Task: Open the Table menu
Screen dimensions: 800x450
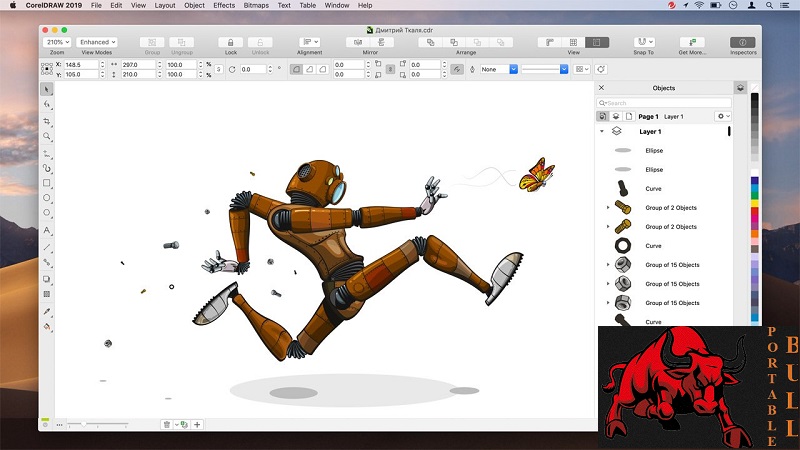Action: [308, 5]
